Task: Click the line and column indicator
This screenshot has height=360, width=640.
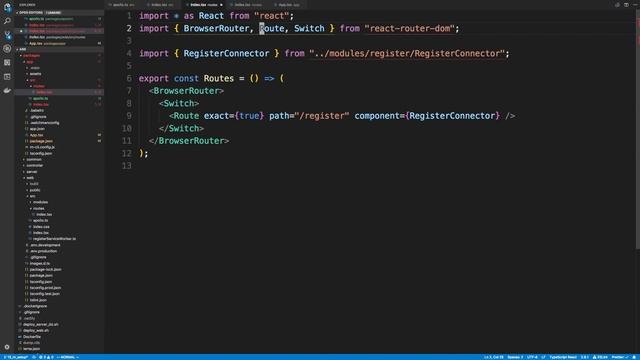Action: point(494,357)
